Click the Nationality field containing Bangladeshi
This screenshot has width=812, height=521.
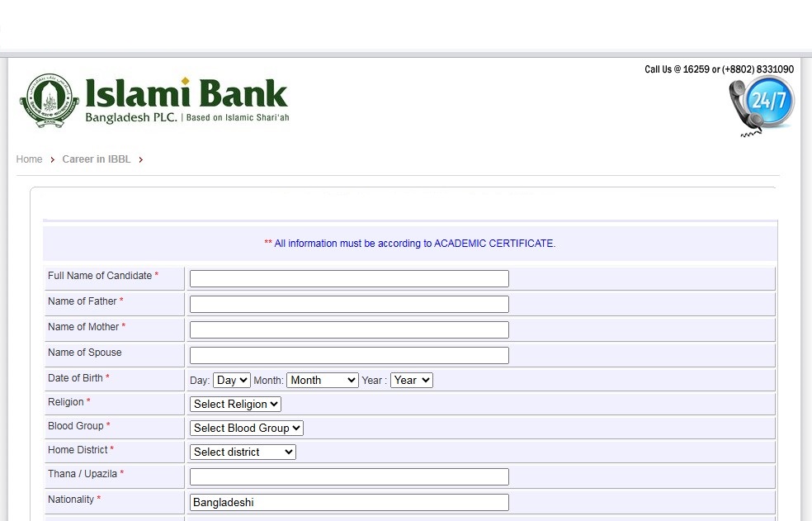tap(349, 503)
